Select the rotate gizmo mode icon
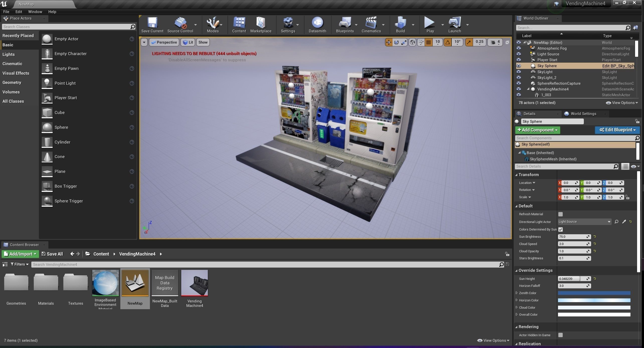 pyautogui.click(x=396, y=42)
